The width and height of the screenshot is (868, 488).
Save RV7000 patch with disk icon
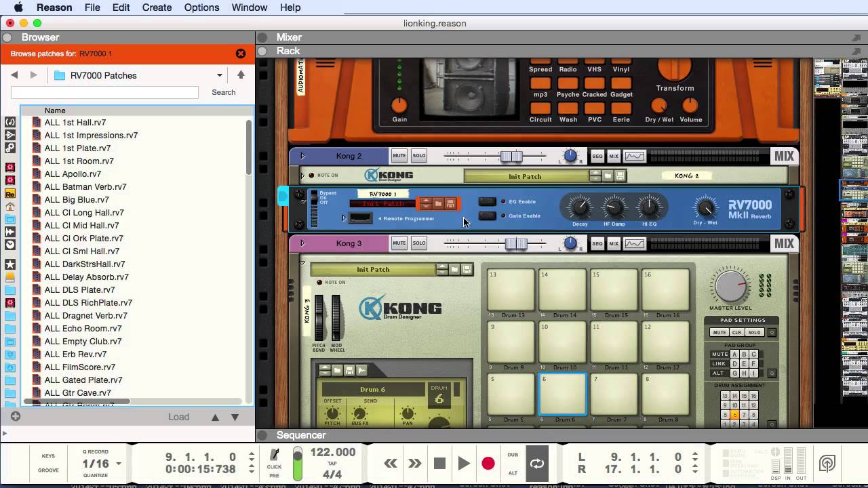[x=450, y=203]
